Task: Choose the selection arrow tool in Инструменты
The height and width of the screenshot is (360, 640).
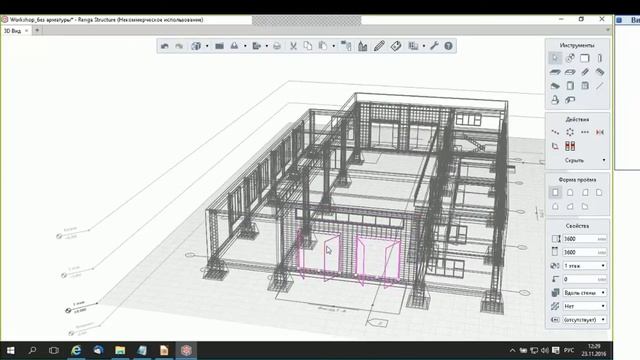Action: pyautogui.click(x=555, y=58)
